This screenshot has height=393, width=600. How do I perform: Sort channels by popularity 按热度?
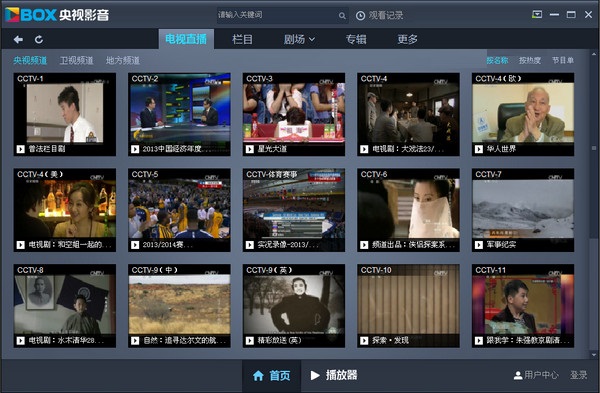point(530,60)
